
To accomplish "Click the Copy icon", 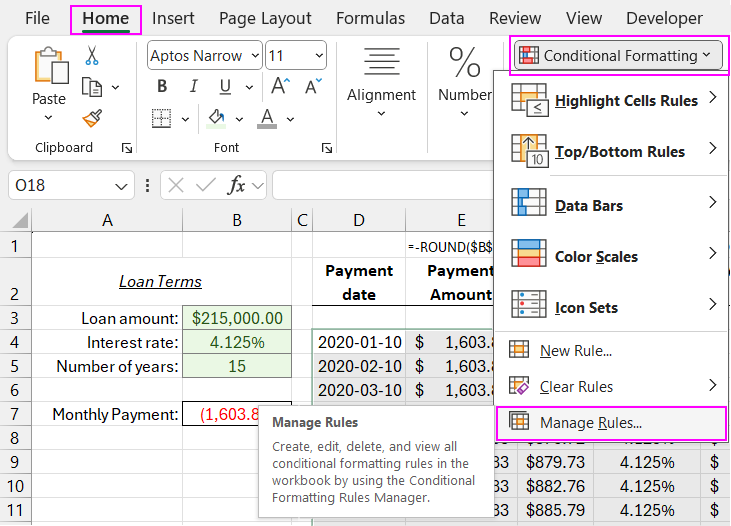I will 92,87.
